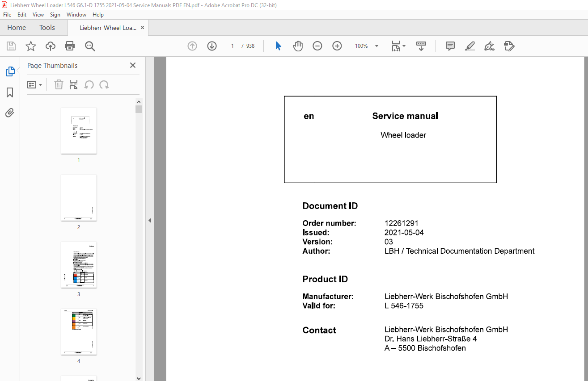Open the View menu
This screenshot has width=588, height=381.
tap(38, 15)
